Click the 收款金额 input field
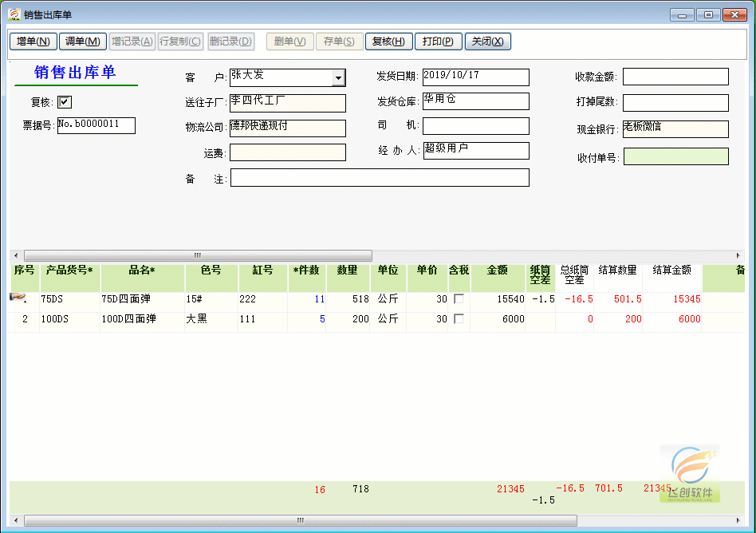 coord(675,77)
